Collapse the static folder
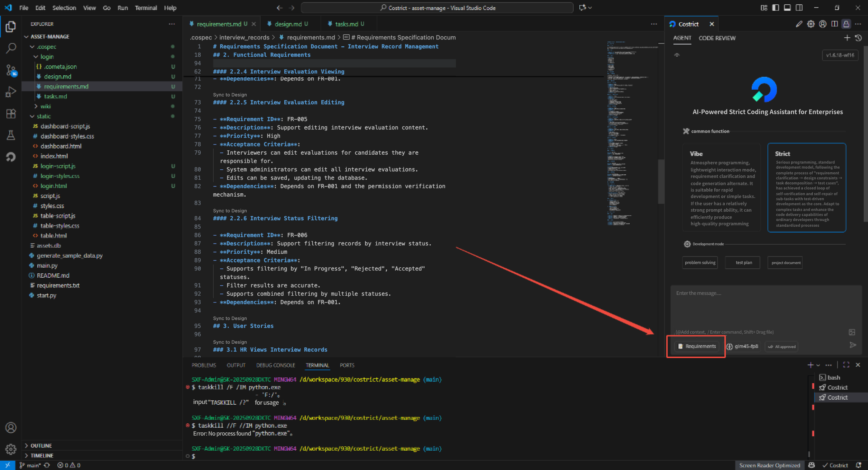Image resolution: width=868 pixels, height=470 pixels. pyautogui.click(x=43, y=116)
